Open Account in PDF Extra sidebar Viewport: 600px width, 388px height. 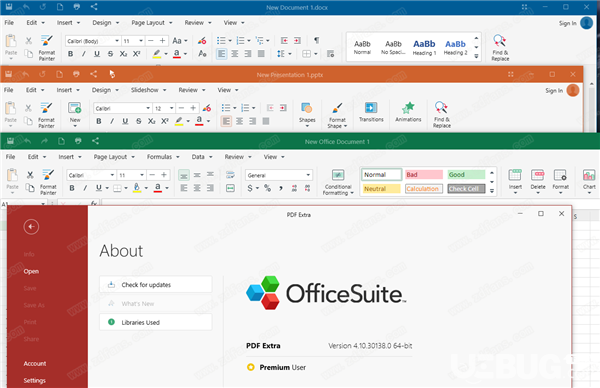[x=35, y=364]
